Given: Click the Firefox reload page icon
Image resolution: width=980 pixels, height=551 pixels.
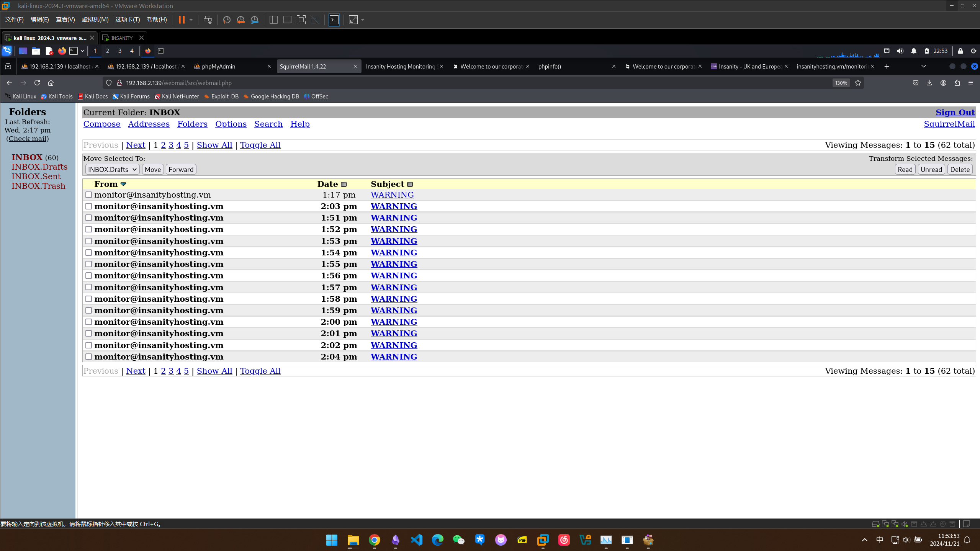Looking at the screenshot, I should (x=37, y=83).
